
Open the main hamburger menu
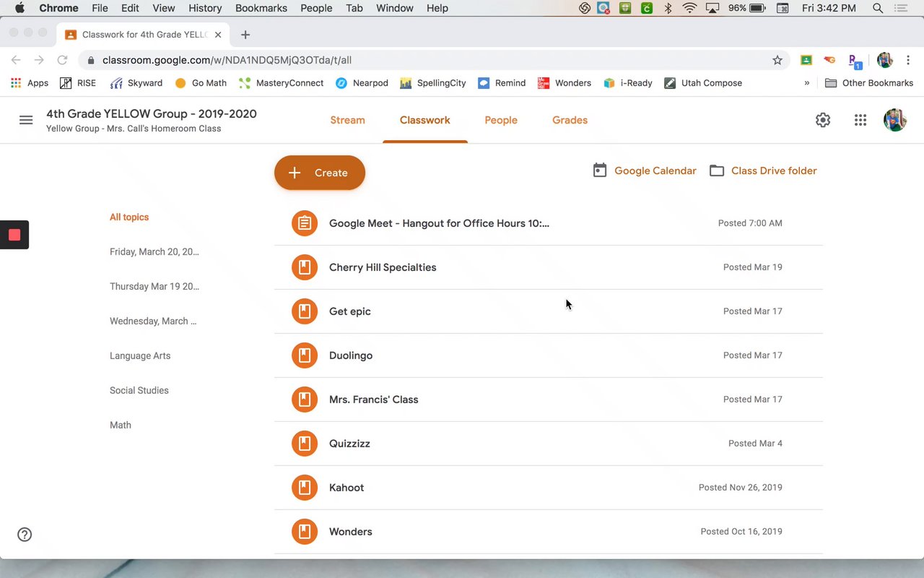26,120
